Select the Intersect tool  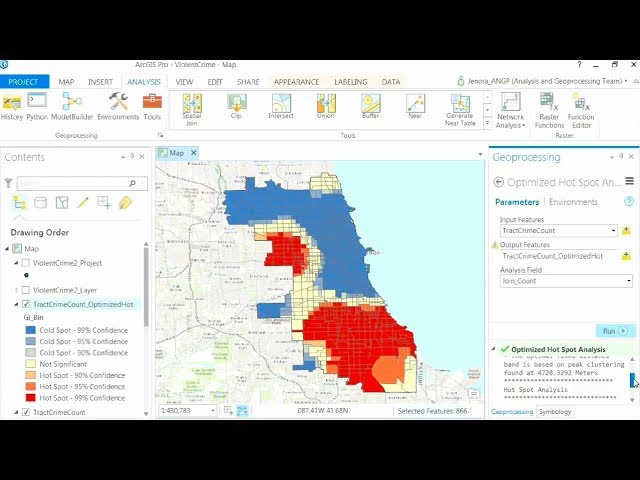tap(281, 106)
